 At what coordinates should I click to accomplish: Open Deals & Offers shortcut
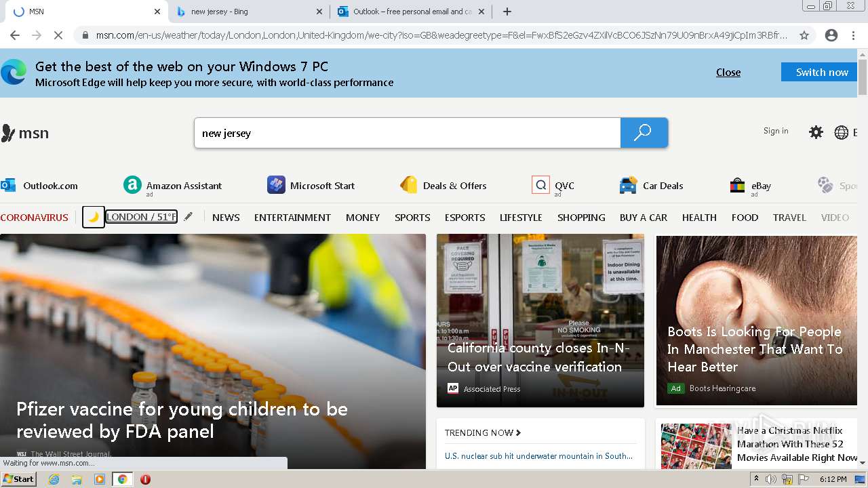click(x=443, y=185)
